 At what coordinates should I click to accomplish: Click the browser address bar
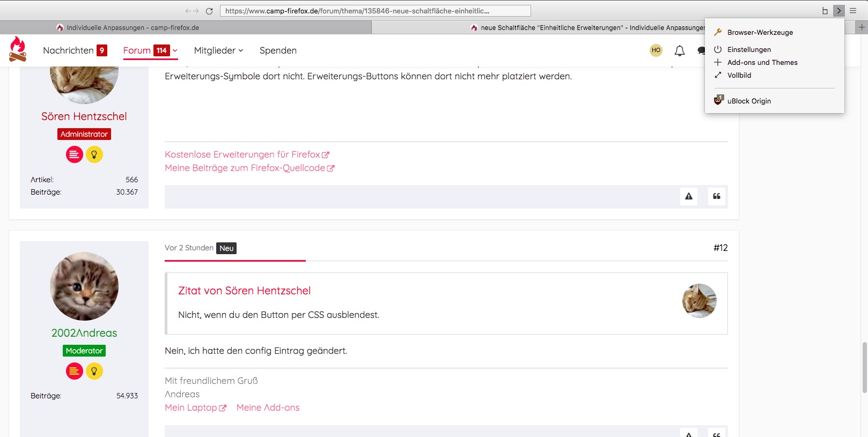click(376, 11)
